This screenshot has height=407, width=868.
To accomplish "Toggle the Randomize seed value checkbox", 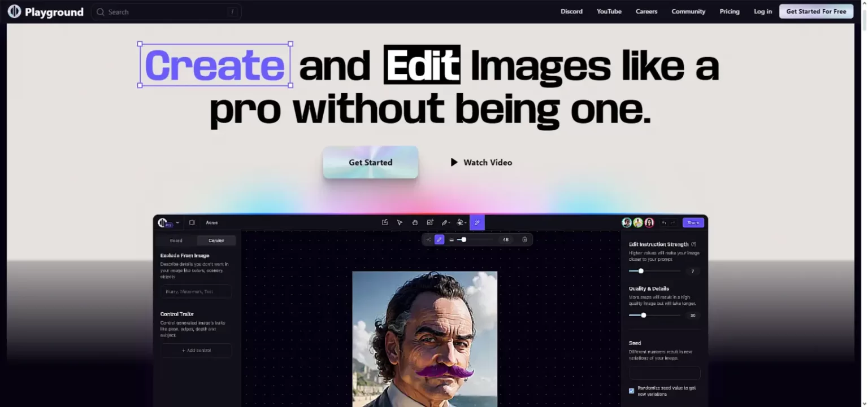I will pos(632,391).
